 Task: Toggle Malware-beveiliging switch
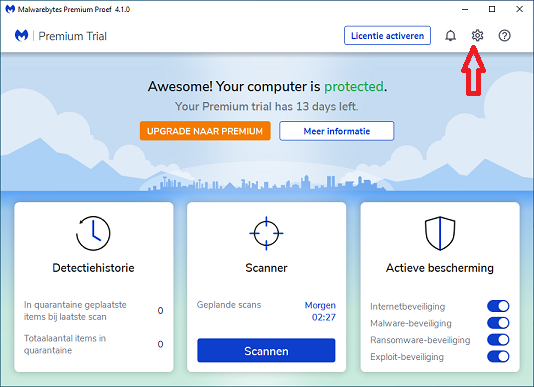(498, 323)
